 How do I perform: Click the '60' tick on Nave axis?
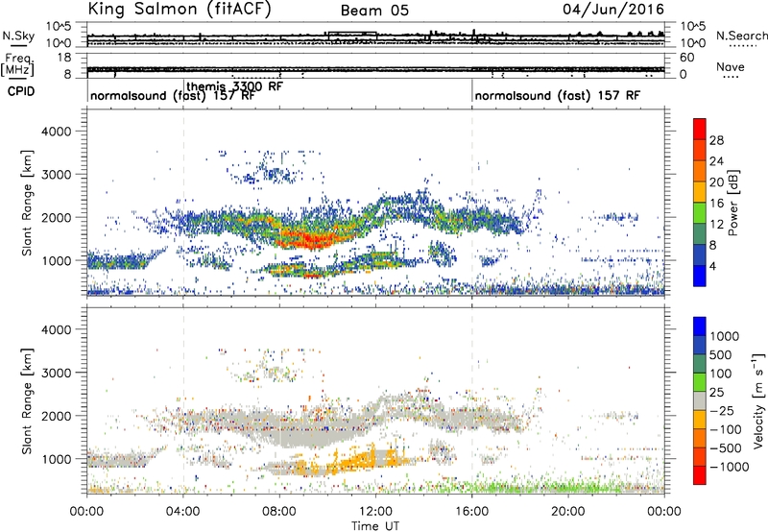point(687,58)
